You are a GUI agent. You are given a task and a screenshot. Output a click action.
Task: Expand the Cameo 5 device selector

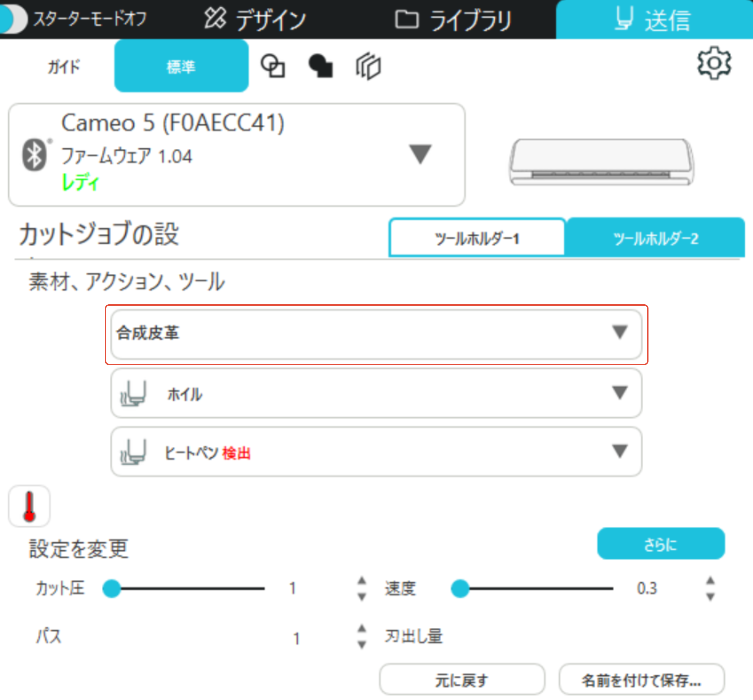point(420,154)
